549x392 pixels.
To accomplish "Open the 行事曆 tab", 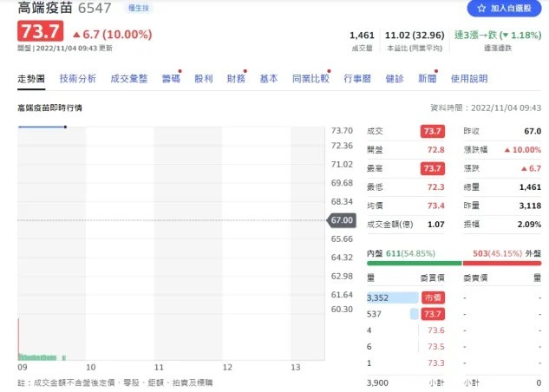I will click(x=357, y=79).
